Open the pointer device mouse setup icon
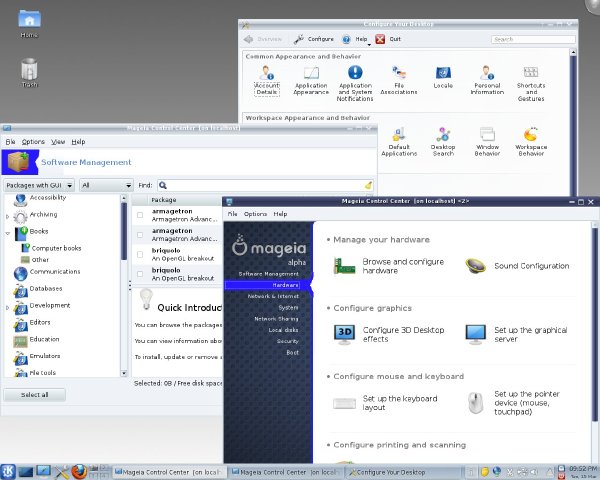The image size is (600, 480). [x=475, y=403]
